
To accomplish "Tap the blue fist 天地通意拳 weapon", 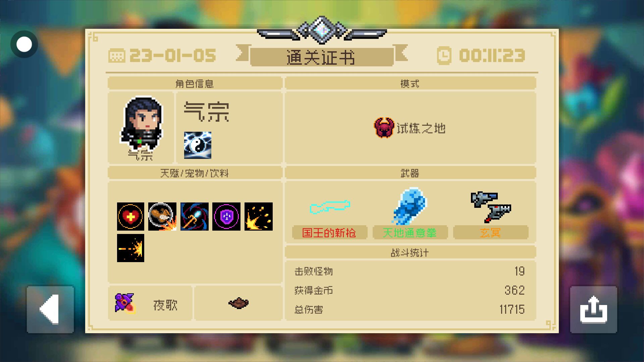I will click(410, 206).
